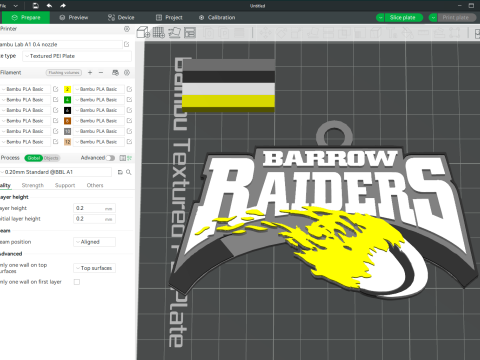Edit filament 4 preset via its edit icon
This screenshot has width=480, height=360.
(129, 100)
